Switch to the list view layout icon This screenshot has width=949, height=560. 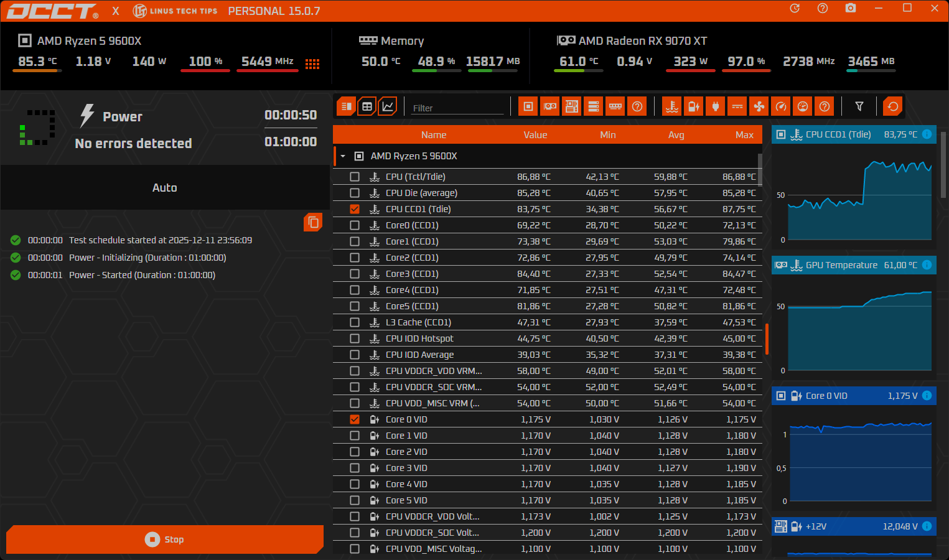tap(347, 106)
